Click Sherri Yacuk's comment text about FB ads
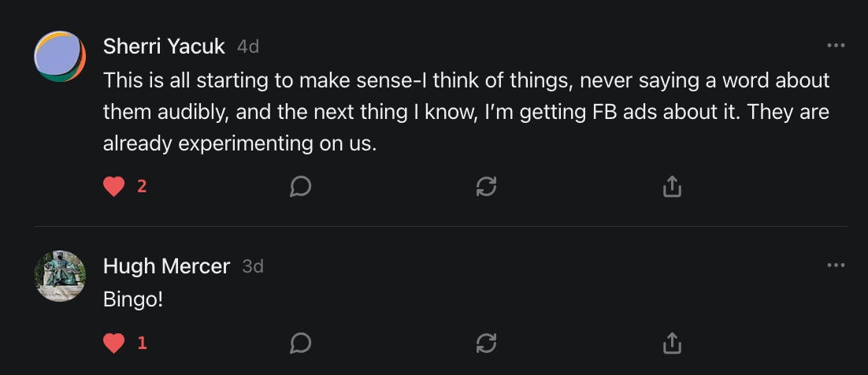868x375 pixels. 466,112
